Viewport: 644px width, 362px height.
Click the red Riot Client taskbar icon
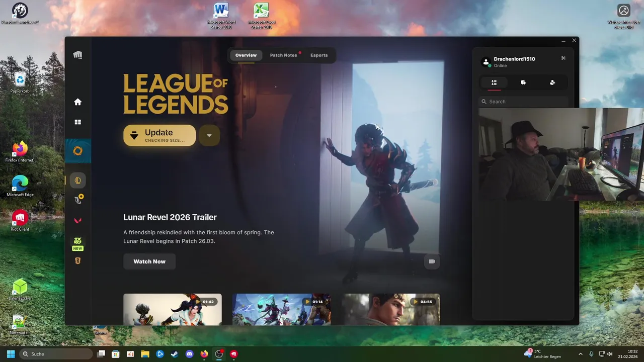click(x=233, y=354)
